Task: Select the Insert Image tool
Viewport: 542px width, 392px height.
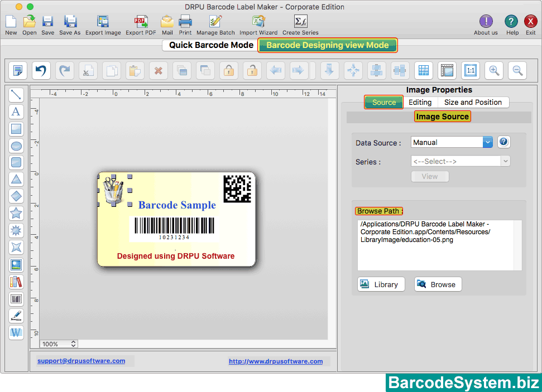Action: (x=16, y=265)
